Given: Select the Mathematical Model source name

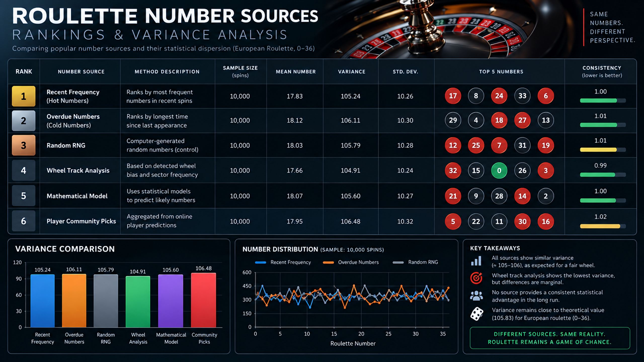Looking at the screenshot, I should point(77,196).
